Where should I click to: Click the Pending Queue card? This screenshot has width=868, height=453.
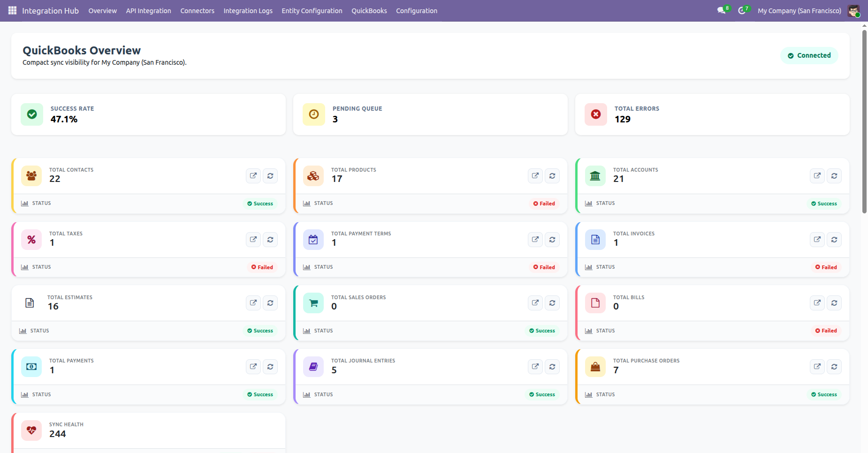point(430,114)
